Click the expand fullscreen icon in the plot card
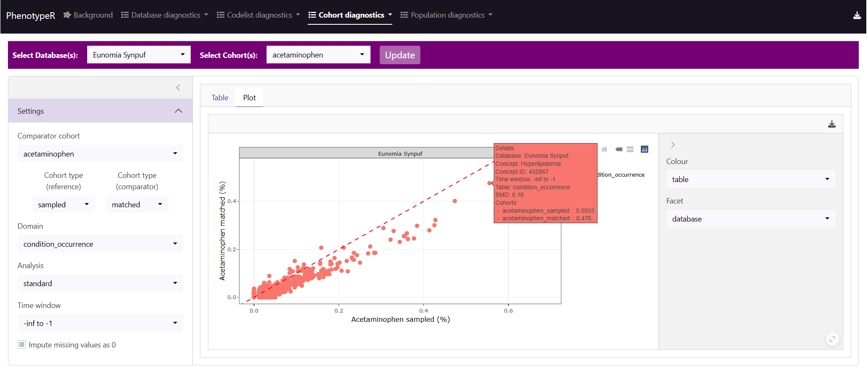 (x=832, y=339)
